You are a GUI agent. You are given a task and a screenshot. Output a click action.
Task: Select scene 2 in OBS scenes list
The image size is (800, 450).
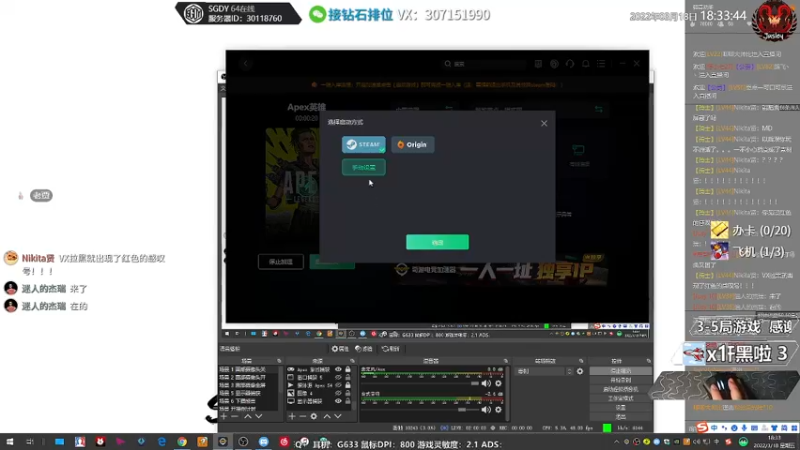pyautogui.click(x=248, y=378)
